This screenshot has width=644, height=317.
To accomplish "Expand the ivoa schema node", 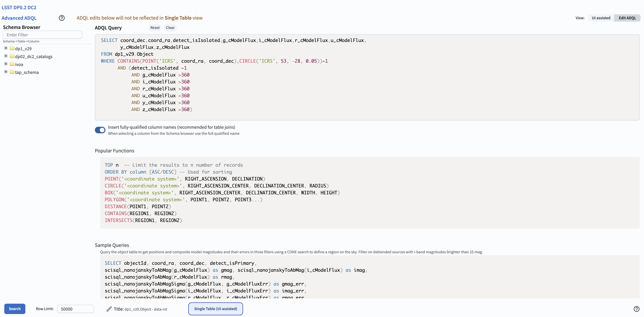I will tap(6, 64).
